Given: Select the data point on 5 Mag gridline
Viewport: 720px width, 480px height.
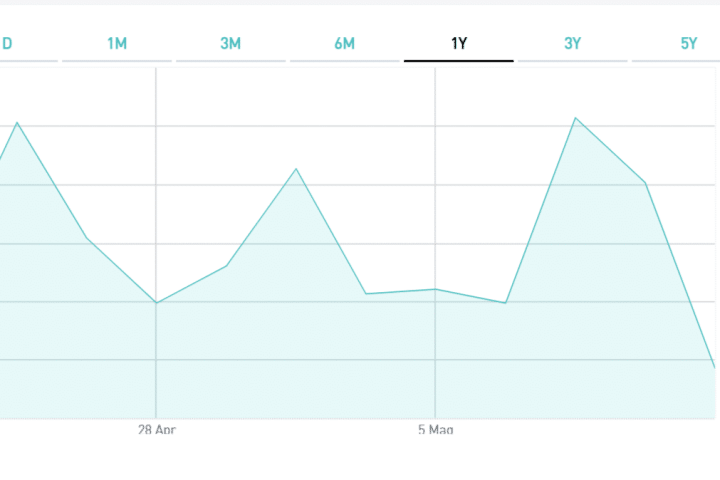Looking at the screenshot, I should [x=435, y=289].
